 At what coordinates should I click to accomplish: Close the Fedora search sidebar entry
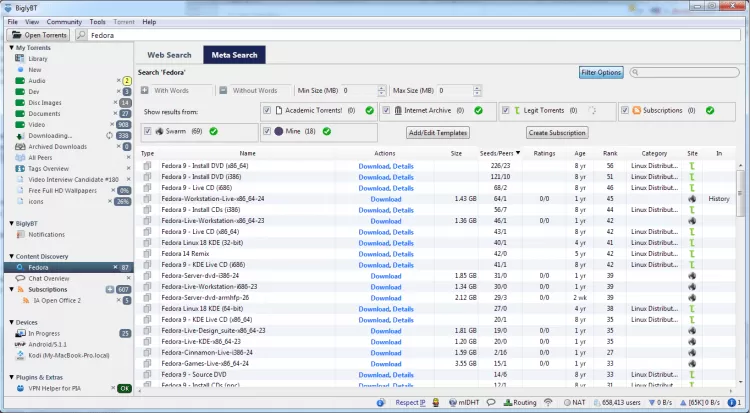[114, 267]
